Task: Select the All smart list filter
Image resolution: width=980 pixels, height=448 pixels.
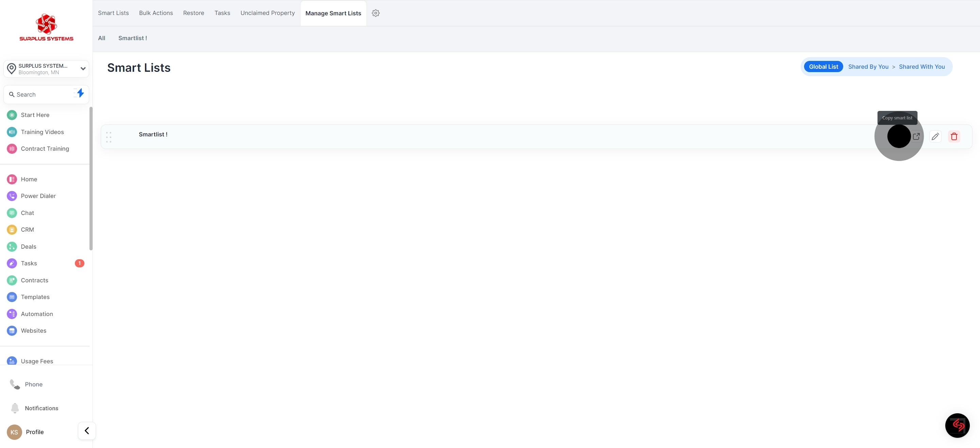Action: point(102,38)
